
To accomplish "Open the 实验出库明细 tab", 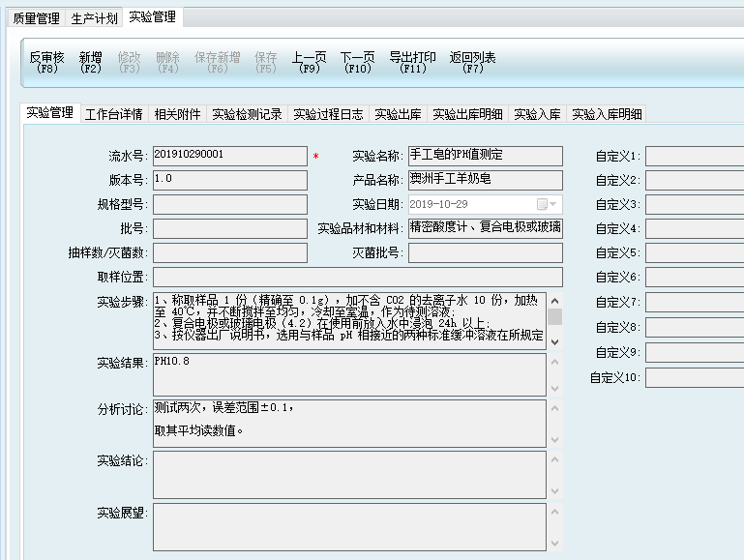I will [x=467, y=114].
